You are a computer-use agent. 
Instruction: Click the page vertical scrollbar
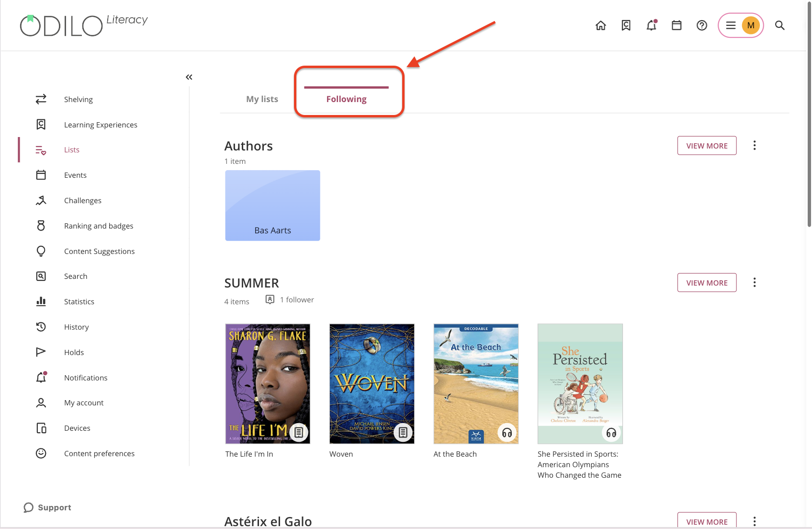point(809,115)
